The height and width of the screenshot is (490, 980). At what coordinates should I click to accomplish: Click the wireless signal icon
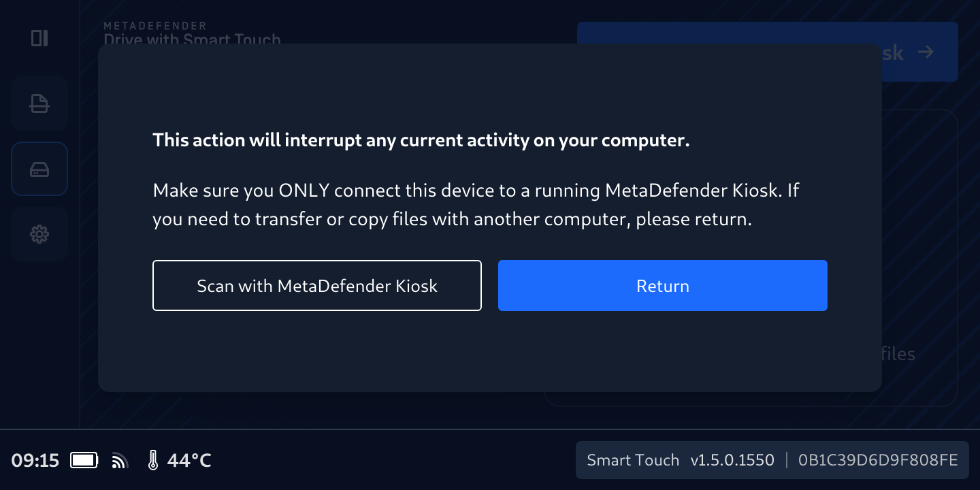[120, 461]
